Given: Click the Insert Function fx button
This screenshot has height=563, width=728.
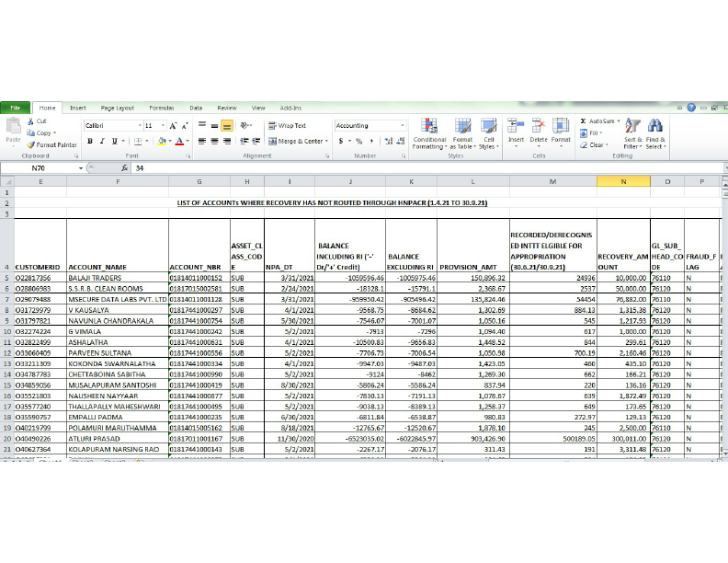Looking at the screenshot, I should pos(124,168).
